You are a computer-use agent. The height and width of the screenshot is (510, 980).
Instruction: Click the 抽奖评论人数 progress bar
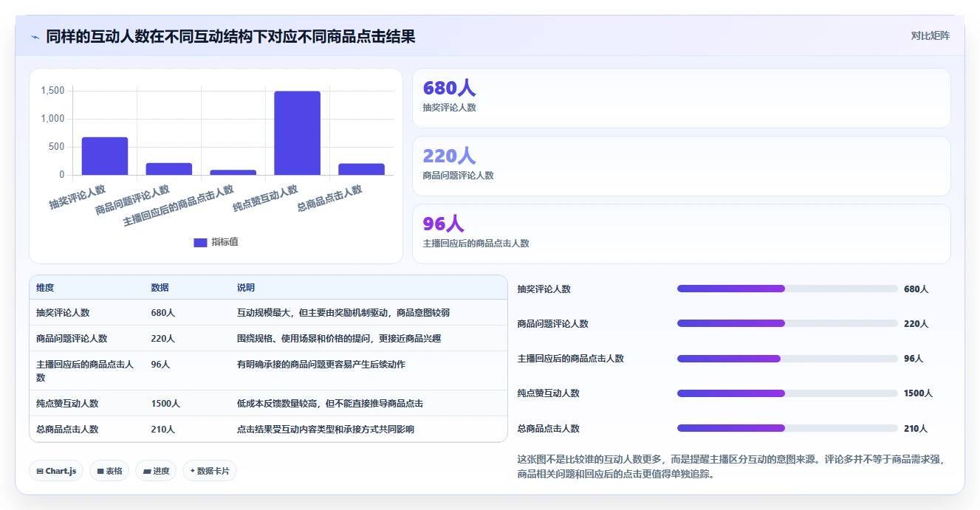(x=787, y=289)
